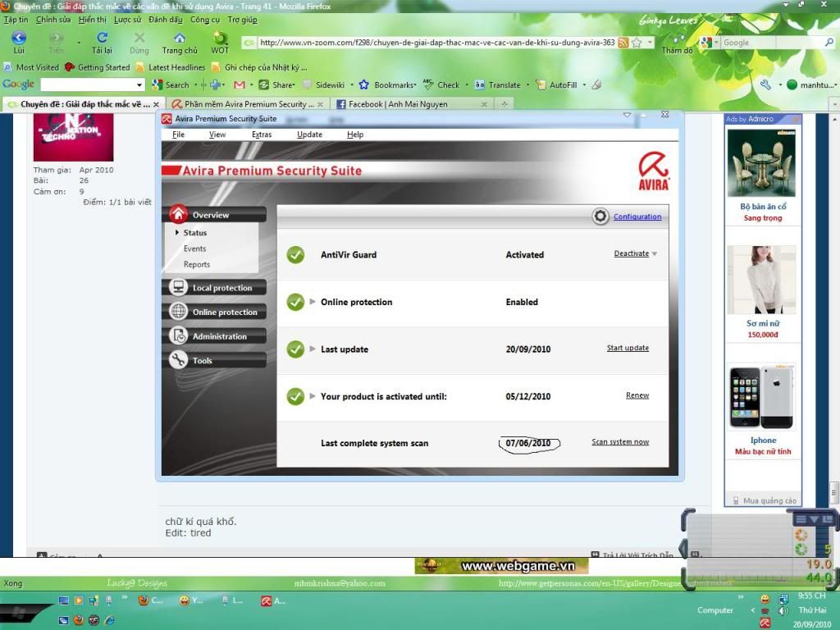The width and height of the screenshot is (840, 630).
Task: Open Online protection in Avira sidebar
Action: coord(217,312)
